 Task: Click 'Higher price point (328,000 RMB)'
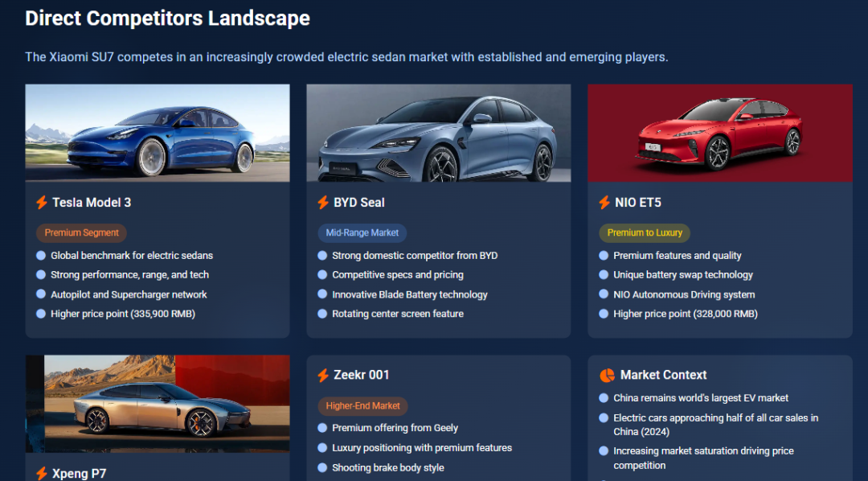point(686,314)
